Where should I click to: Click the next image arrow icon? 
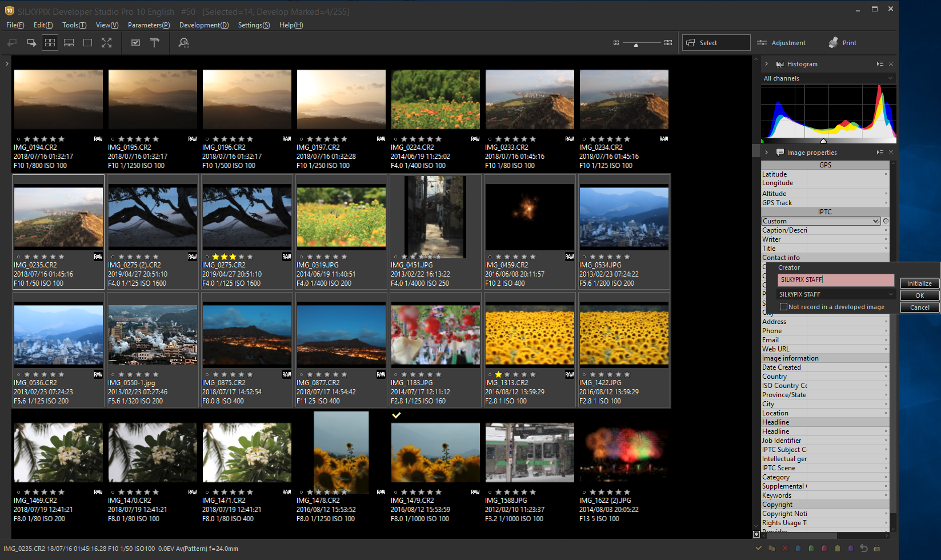pyautogui.click(x=31, y=43)
